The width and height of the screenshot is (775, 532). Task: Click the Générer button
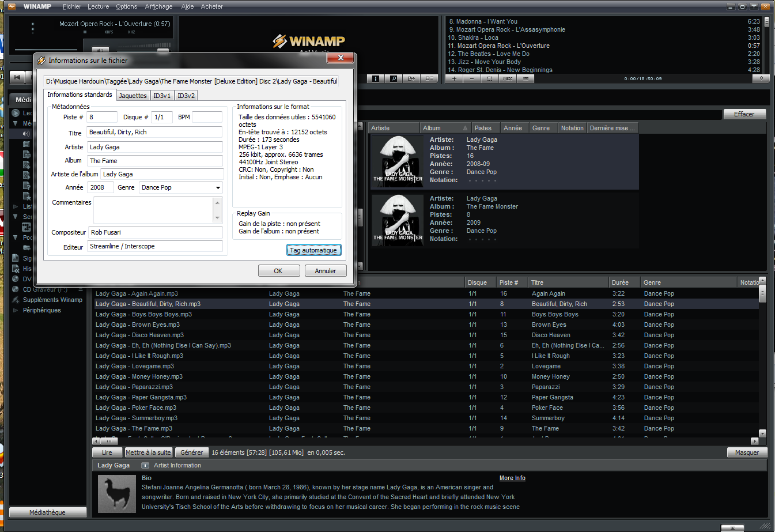tap(192, 452)
